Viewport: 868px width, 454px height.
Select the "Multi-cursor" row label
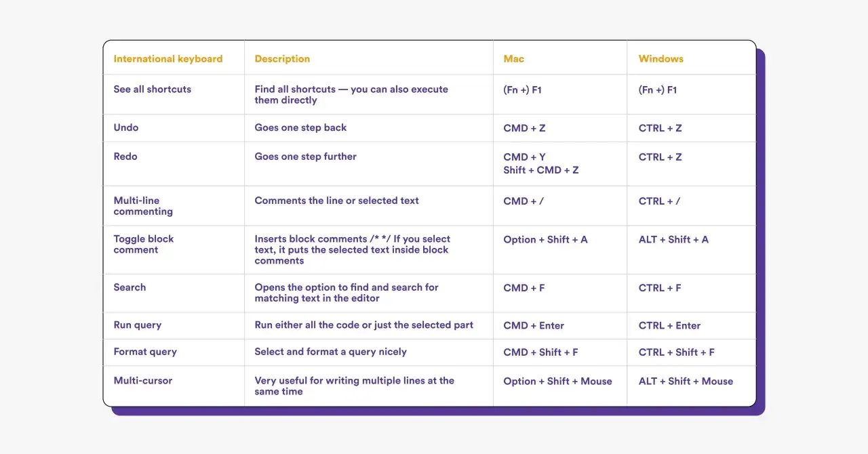142,381
